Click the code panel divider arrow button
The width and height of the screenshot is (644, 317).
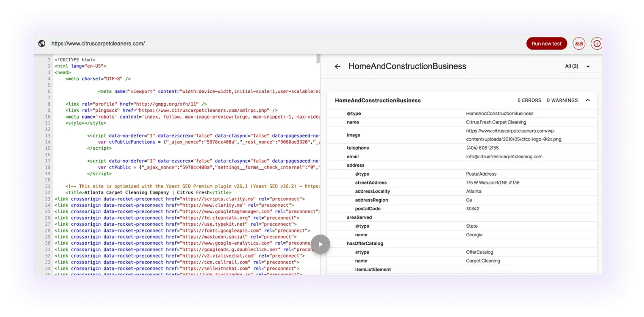[x=320, y=244]
